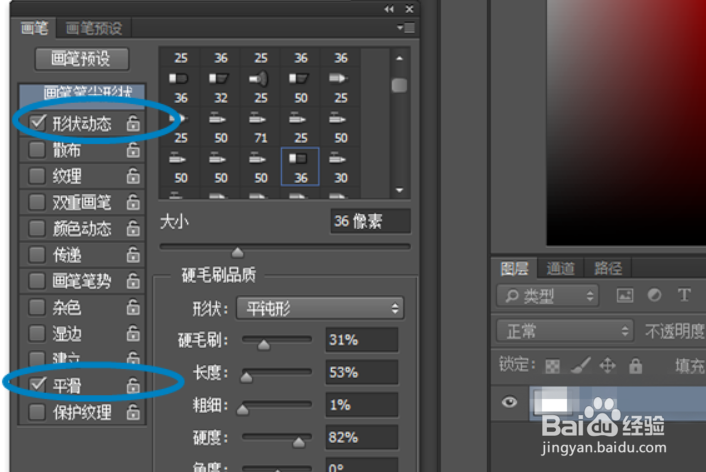This screenshot has width=706, height=472.
Task: Uncheck the 平滑 checkbox
Action: 37,385
